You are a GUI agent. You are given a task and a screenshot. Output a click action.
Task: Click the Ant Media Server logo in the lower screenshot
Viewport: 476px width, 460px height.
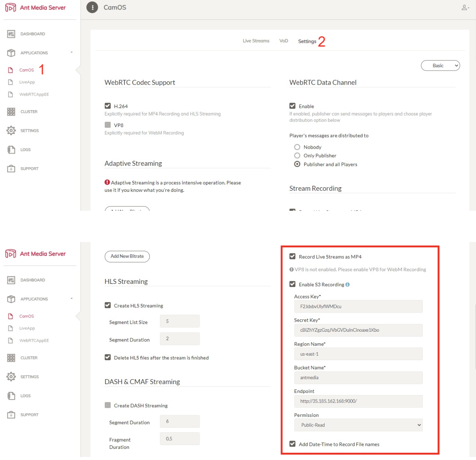pos(35,254)
